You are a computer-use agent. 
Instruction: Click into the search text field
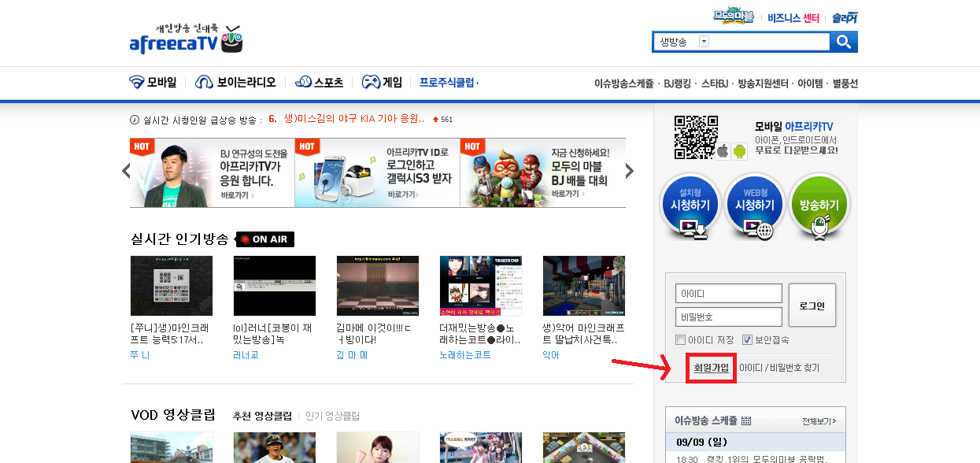click(x=769, y=42)
